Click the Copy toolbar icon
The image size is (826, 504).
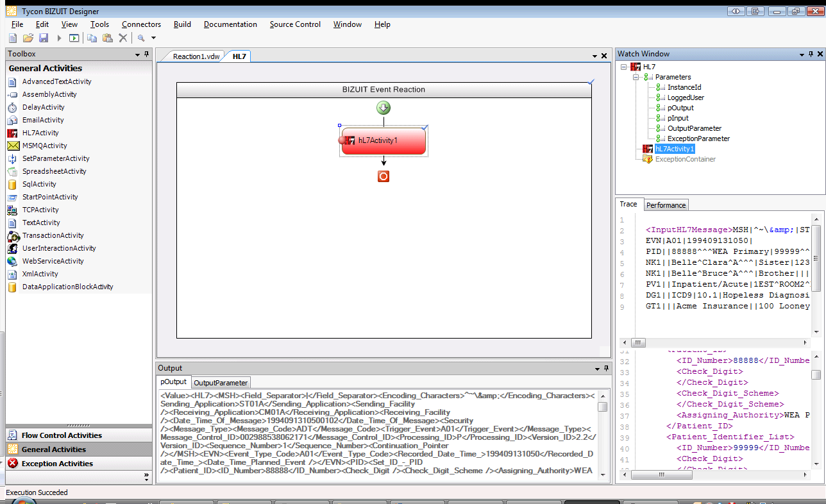coord(92,38)
